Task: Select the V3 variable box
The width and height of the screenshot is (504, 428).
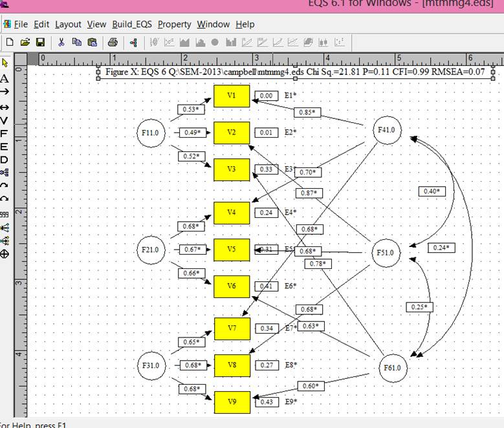Action: click(x=232, y=169)
